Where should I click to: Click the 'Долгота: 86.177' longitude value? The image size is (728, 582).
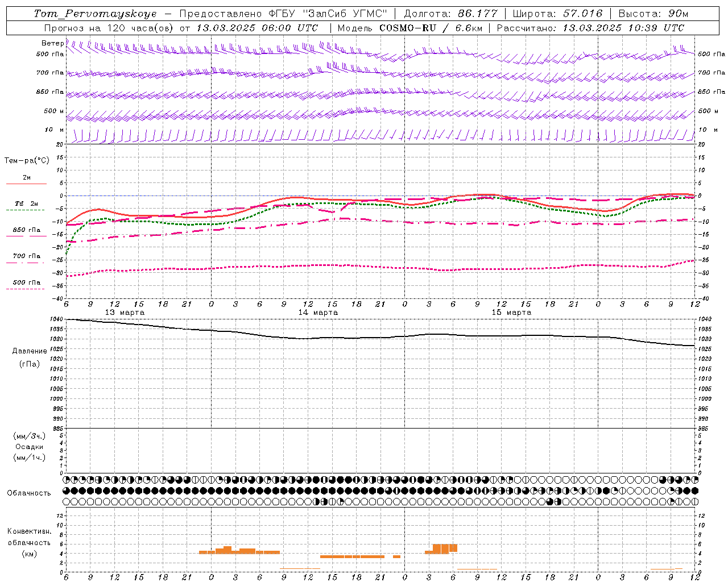450,14
